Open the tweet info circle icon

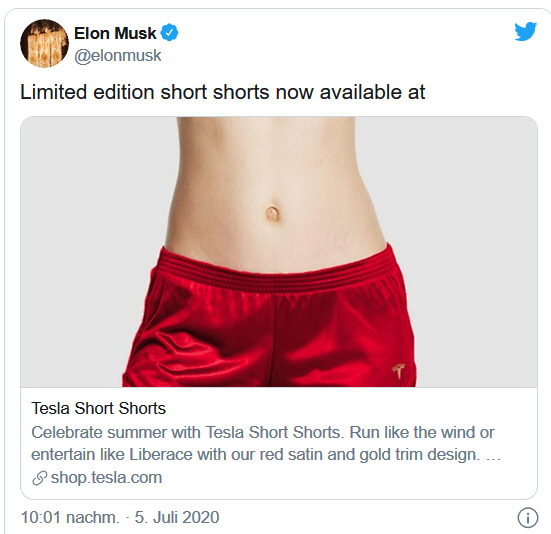pyautogui.click(x=527, y=517)
